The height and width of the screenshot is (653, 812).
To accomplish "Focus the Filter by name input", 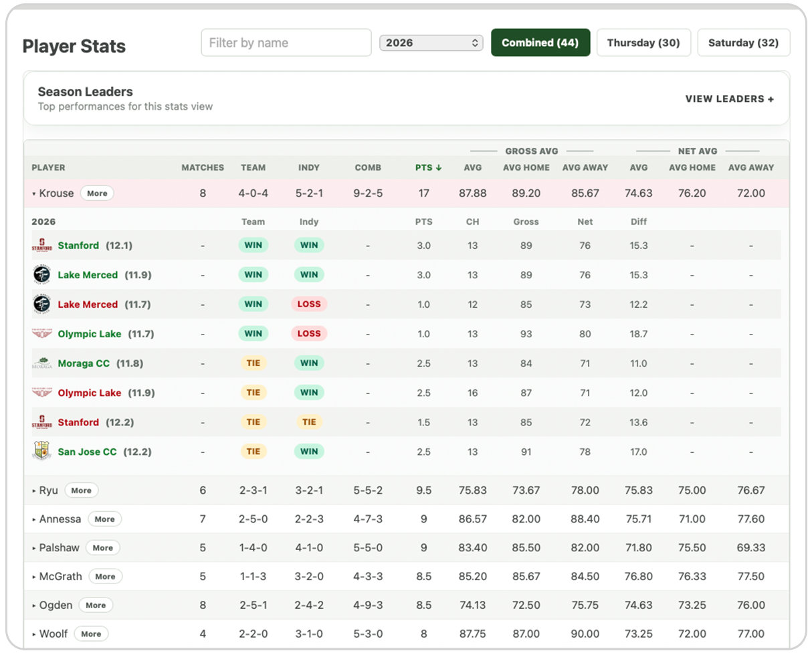I will click(x=286, y=43).
